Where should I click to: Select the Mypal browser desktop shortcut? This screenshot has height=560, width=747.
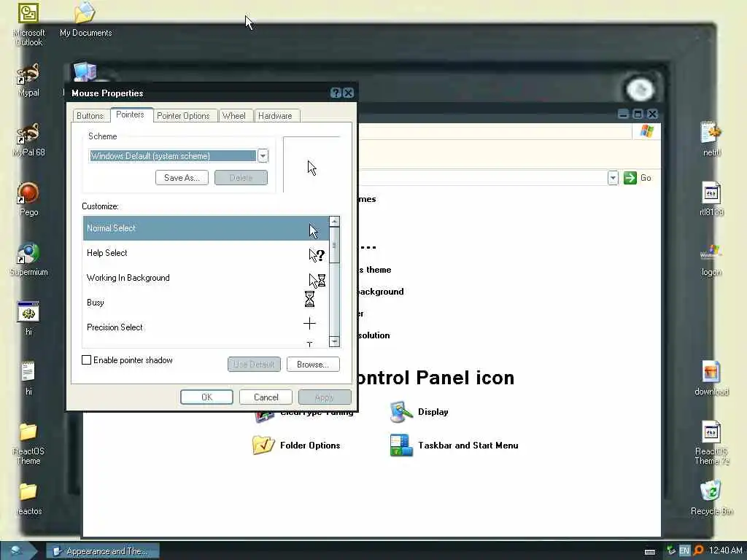coord(28,80)
